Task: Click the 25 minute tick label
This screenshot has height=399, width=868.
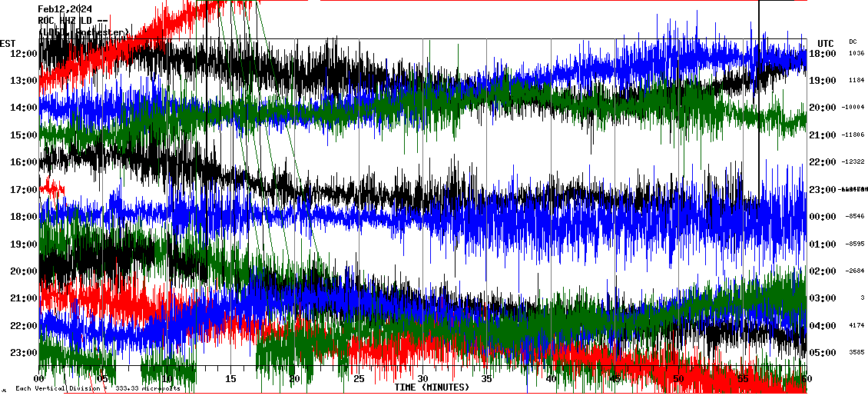Action: [358, 379]
